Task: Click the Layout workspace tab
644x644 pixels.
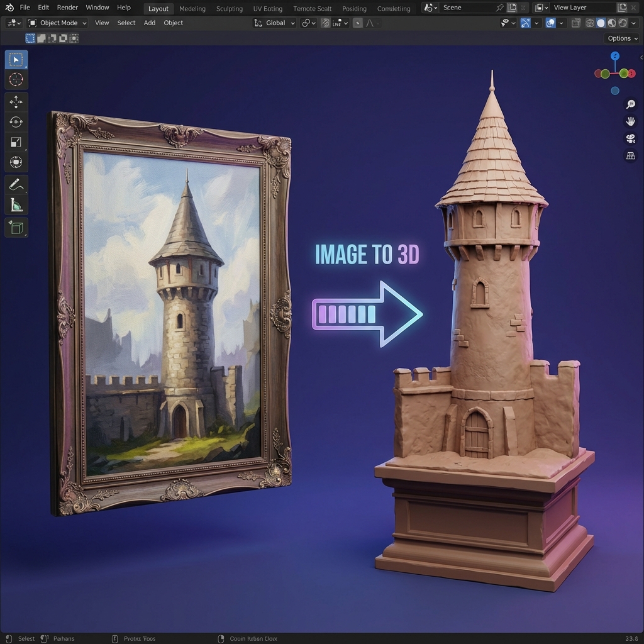Action: pos(158,8)
